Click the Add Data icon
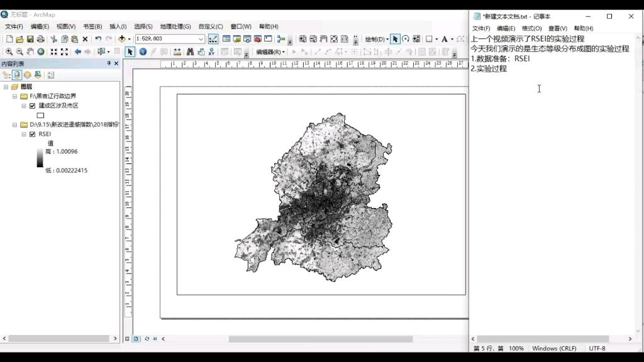 123,40
